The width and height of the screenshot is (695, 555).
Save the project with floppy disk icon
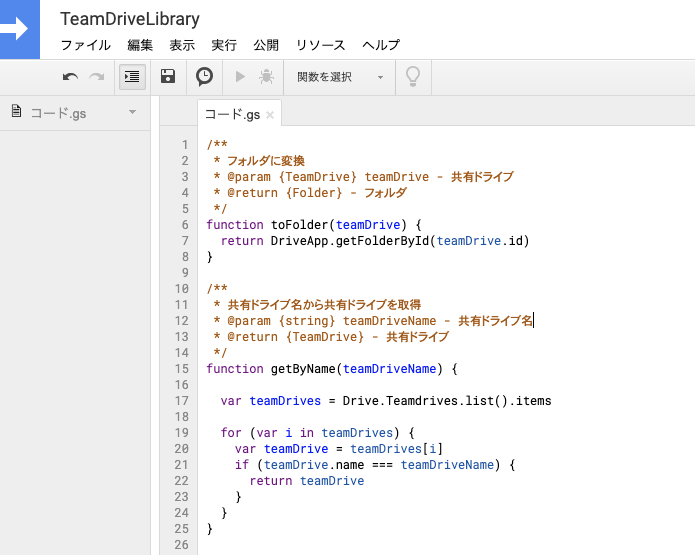[x=168, y=76]
